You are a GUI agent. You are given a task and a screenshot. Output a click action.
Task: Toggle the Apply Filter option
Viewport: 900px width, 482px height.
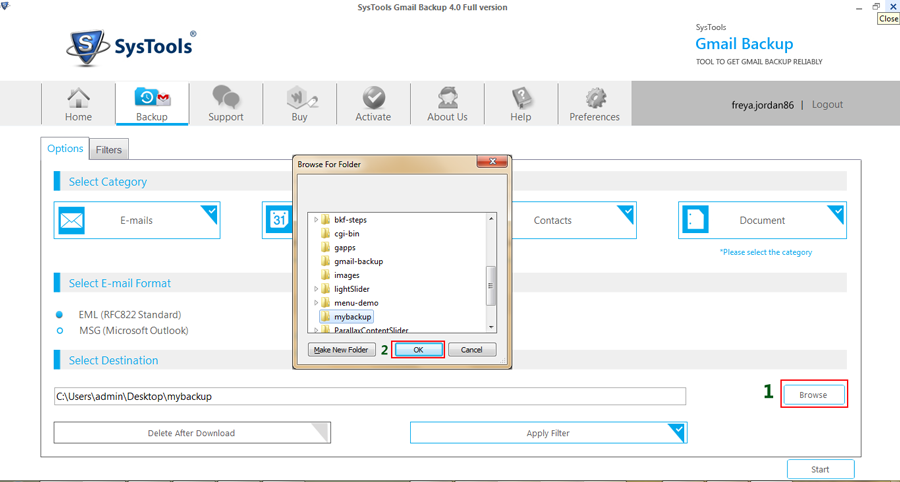(549, 433)
